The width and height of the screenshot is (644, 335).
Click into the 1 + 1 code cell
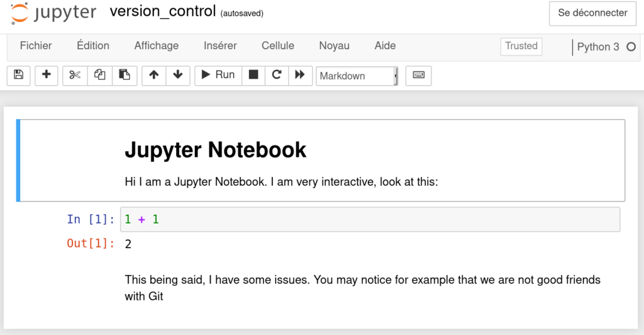370,219
